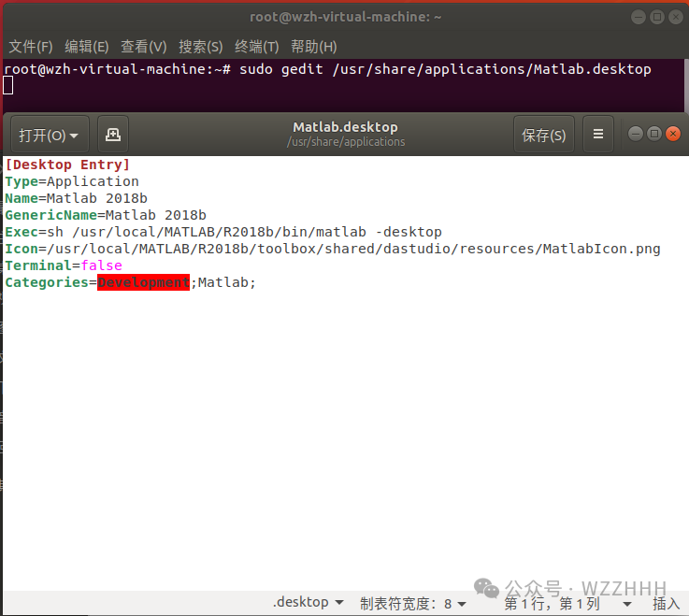Click the Icon= MatlabIcon.png path line
Image resolution: width=689 pixels, height=616 pixels.
pyautogui.click(x=333, y=249)
